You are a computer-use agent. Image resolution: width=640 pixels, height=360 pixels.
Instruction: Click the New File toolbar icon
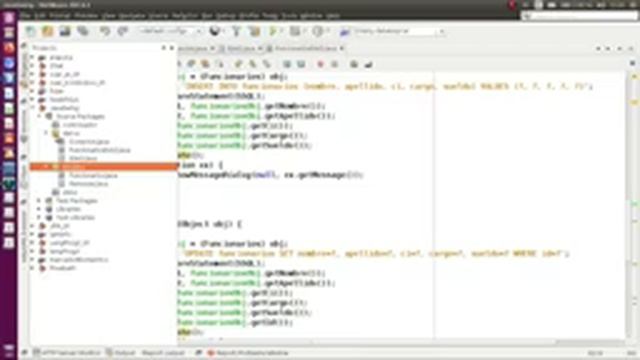point(31,31)
